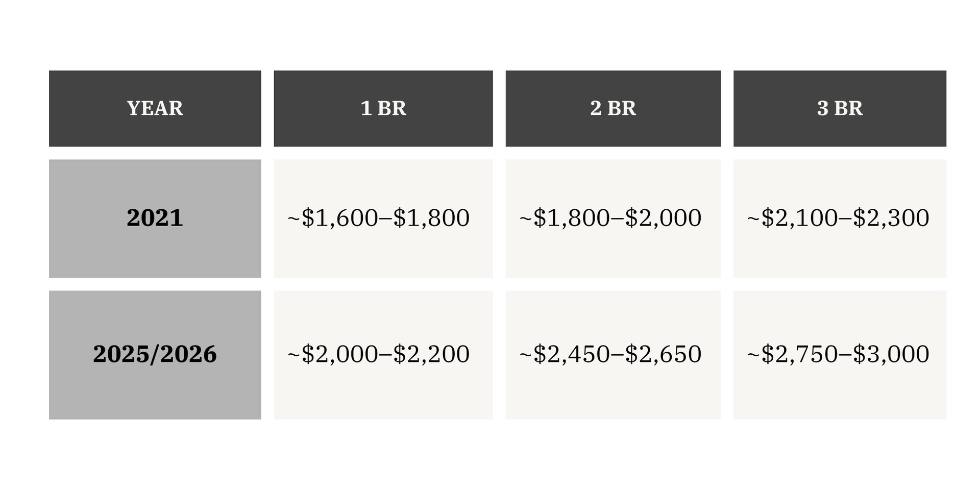Click the tilde before $2,750

tap(753, 353)
